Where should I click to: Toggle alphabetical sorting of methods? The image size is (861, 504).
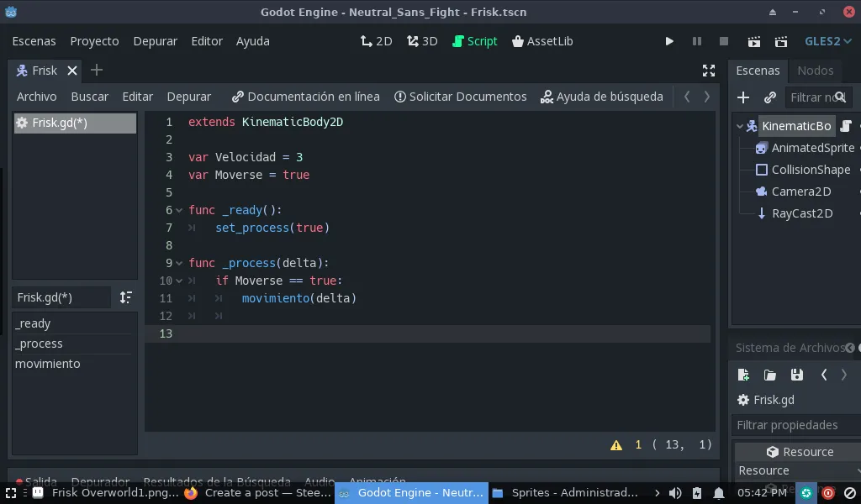pyautogui.click(x=126, y=297)
